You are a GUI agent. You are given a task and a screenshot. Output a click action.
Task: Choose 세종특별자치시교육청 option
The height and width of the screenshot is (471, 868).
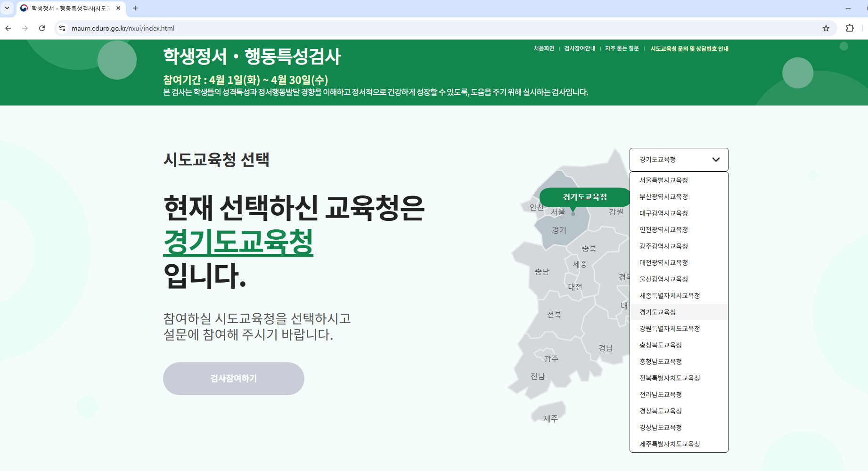point(679,296)
